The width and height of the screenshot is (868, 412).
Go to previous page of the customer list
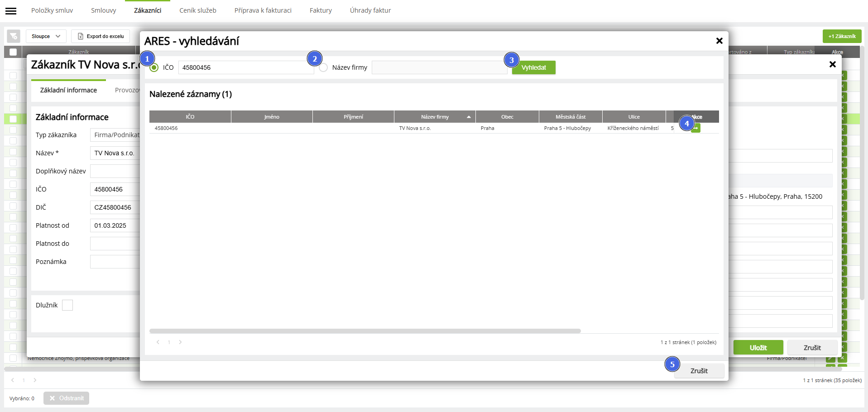click(13, 380)
